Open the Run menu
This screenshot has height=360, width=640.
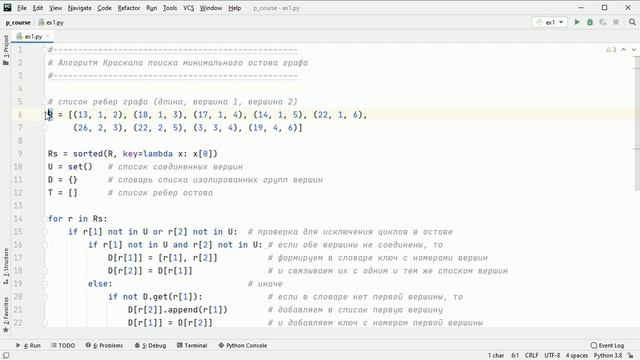point(151,8)
